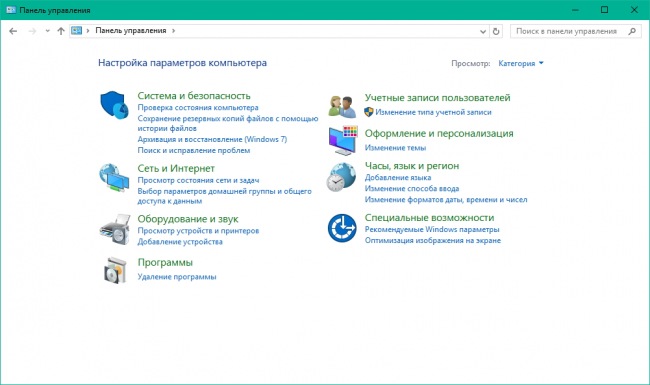
Task: Open Проверка состояния компьютера link
Action: [x=198, y=108]
